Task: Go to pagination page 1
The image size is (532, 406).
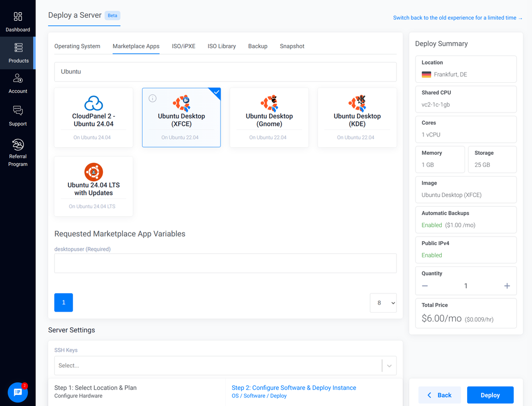Action: [x=63, y=302]
